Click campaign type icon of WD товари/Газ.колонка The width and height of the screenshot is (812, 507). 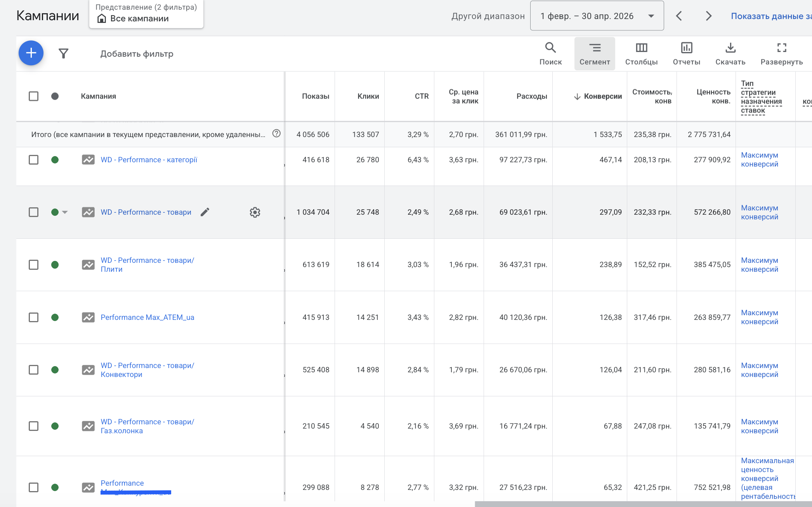[x=88, y=426]
